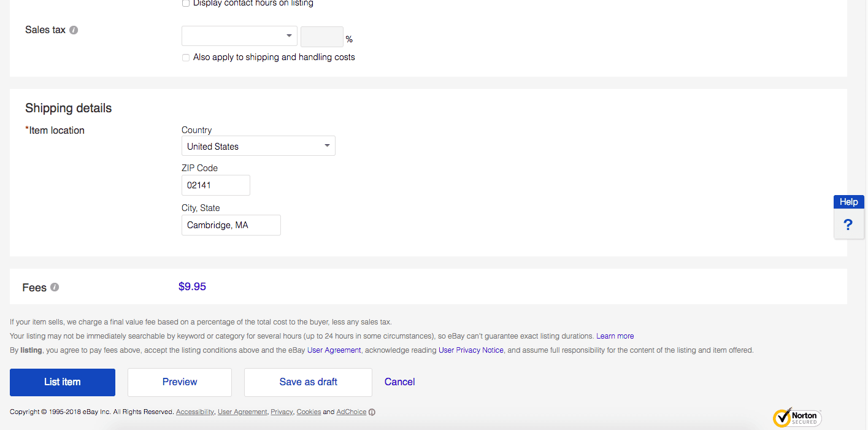
Task: Expand the Country dropdown showing United States
Action: 258,146
